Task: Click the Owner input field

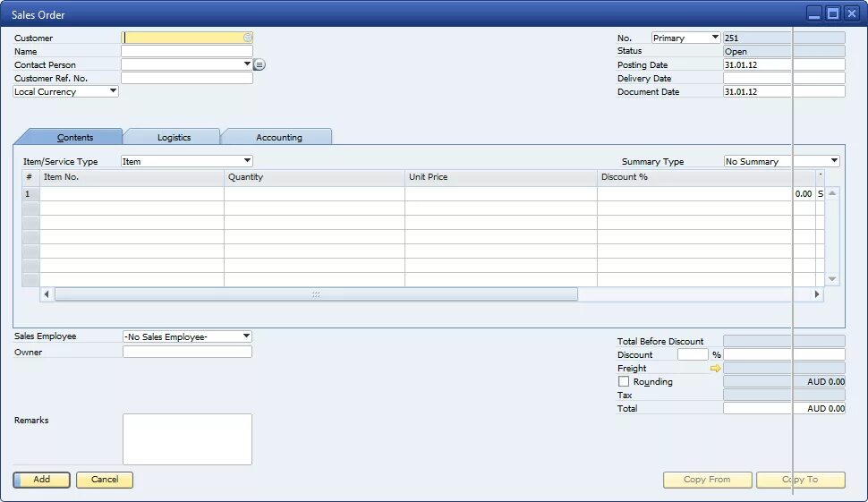Action: [x=187, y=352]
